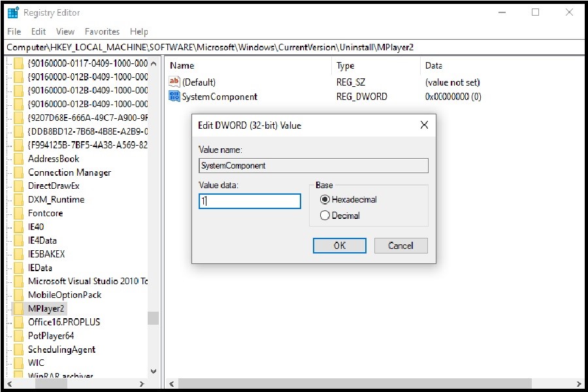
Task: Open the Favorites menu
Action: [102, 31]
